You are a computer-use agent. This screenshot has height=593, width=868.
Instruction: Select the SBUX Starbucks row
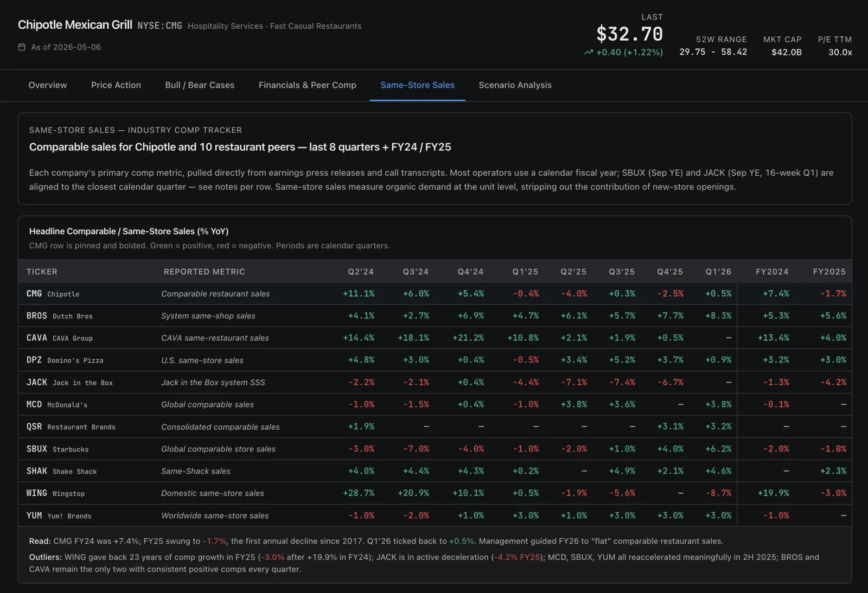[x=435, y=449]
